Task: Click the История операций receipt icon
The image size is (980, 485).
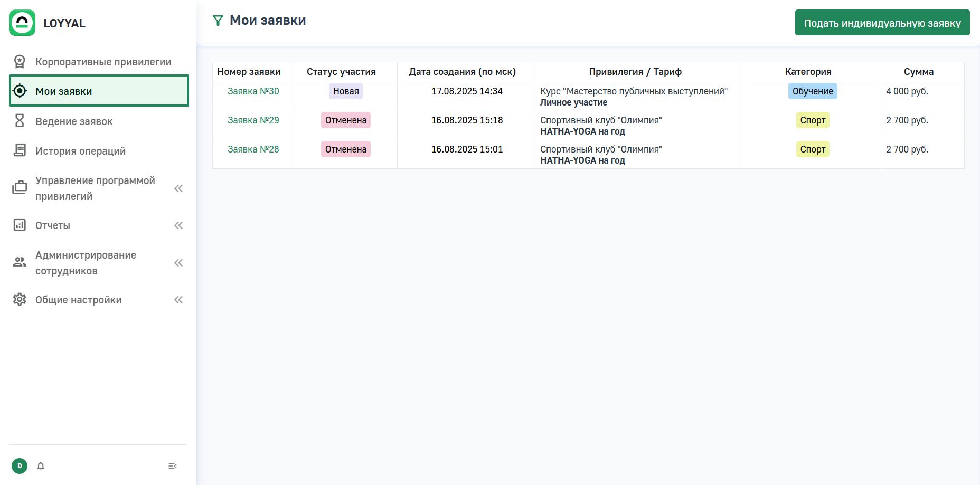Action: tap(20, 150)
